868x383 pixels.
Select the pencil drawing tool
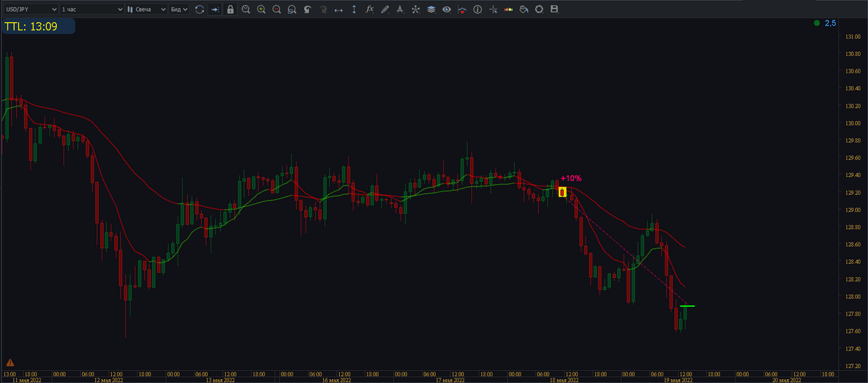click(385, 9)
